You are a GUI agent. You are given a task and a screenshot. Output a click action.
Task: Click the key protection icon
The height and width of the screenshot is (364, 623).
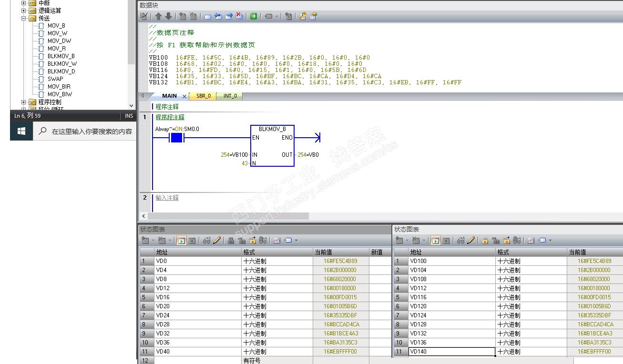click(x=303, y=16)
